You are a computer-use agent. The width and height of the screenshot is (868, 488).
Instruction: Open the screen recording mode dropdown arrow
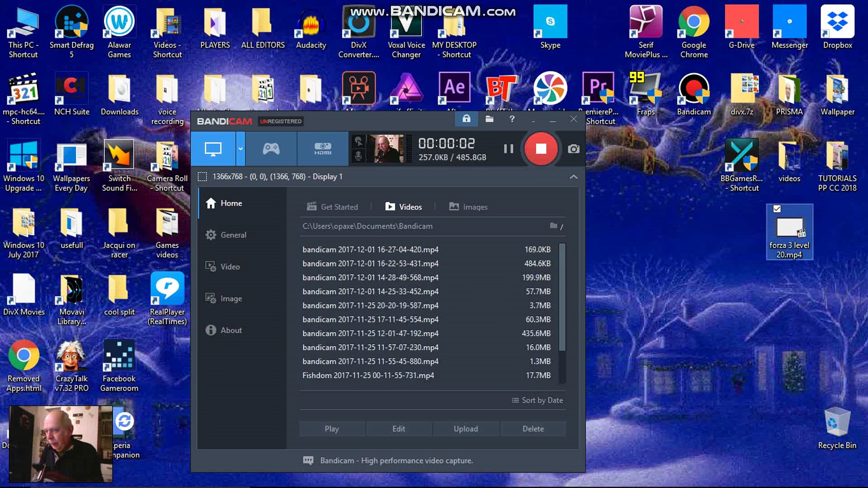pyautogui.click(x=241, y=149)
